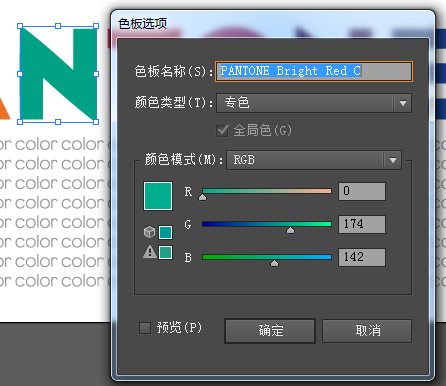The height and width of the screenshot is (386, 446).
Task: Click the 确定 OK button
Action: (x=270, y=331)
